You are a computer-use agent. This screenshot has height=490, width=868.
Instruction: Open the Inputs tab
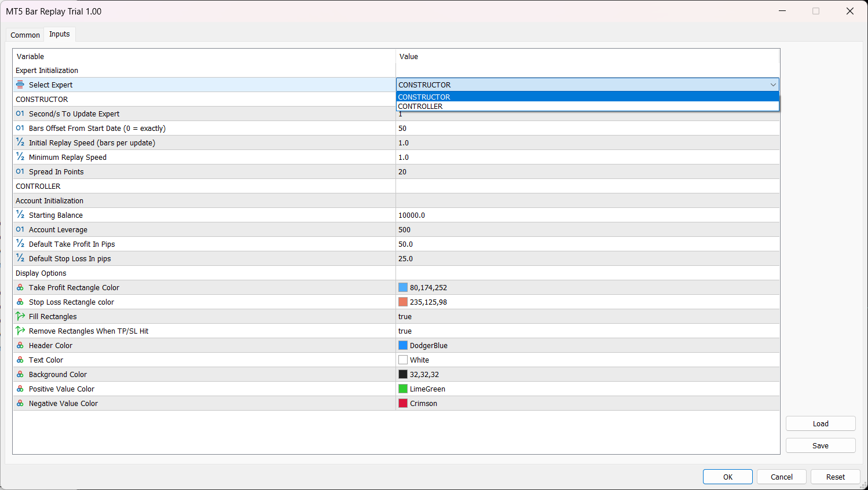[x=60, y=34]
